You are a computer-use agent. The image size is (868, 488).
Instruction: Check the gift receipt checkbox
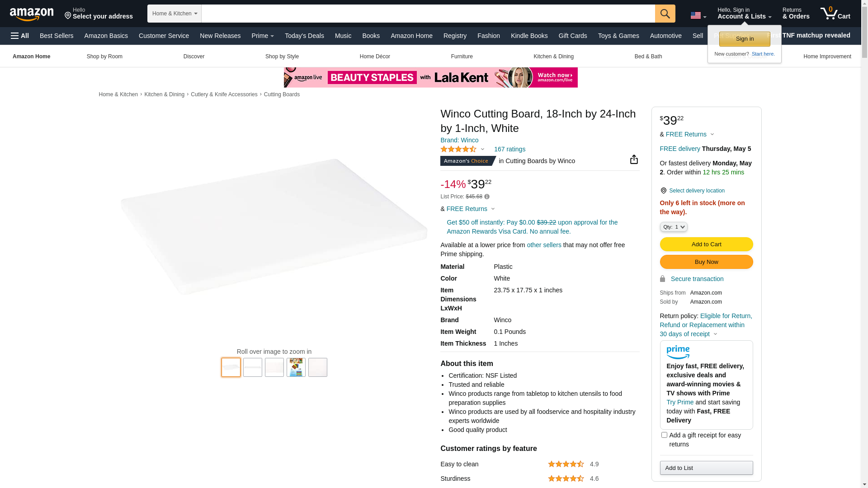click(664, 435)
